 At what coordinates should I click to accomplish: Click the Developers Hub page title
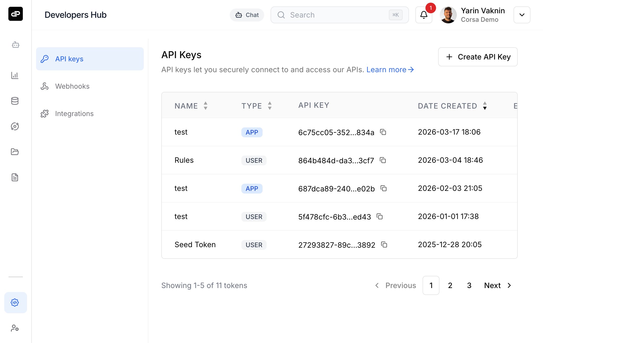76,15
